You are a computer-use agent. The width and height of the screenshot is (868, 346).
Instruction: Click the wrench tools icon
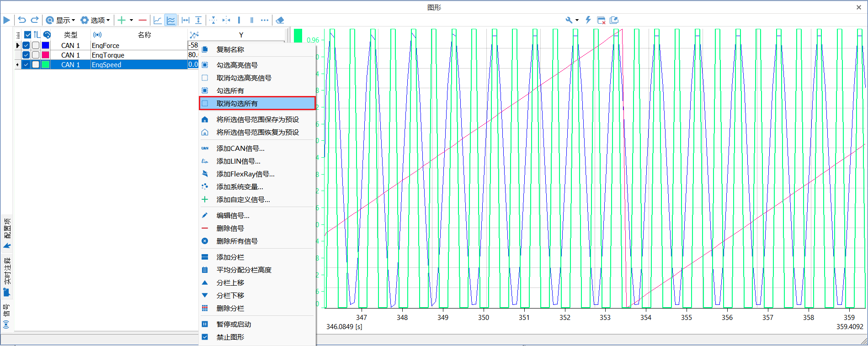point(569,20)
